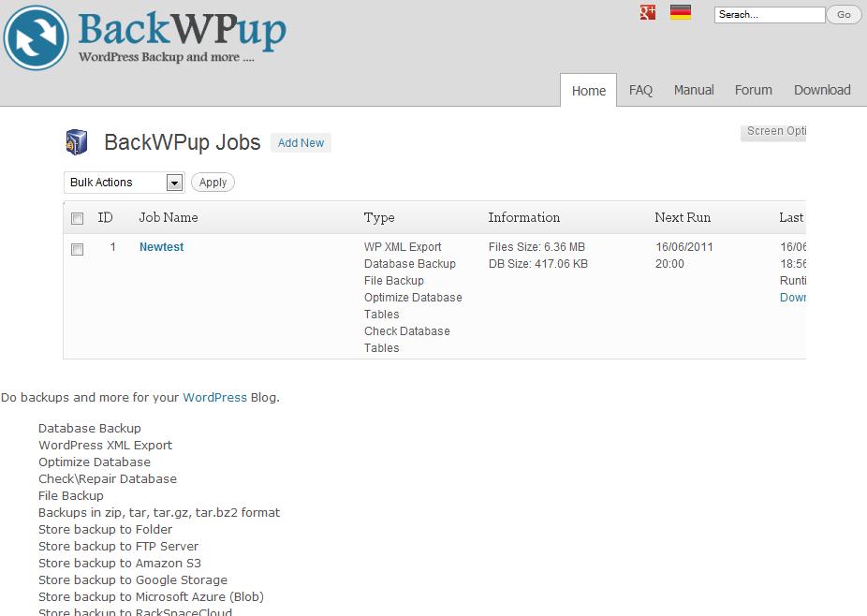The height and width of the screenshot is (616, 867).
Task: Tick the select-all checkbox in table header
Action: (x=78, y=218)
